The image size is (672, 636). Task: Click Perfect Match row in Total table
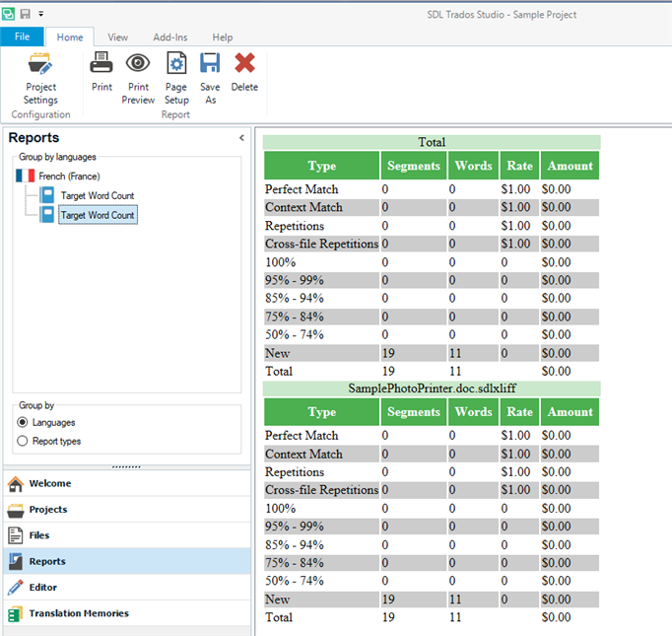click(x=432, y=189)
